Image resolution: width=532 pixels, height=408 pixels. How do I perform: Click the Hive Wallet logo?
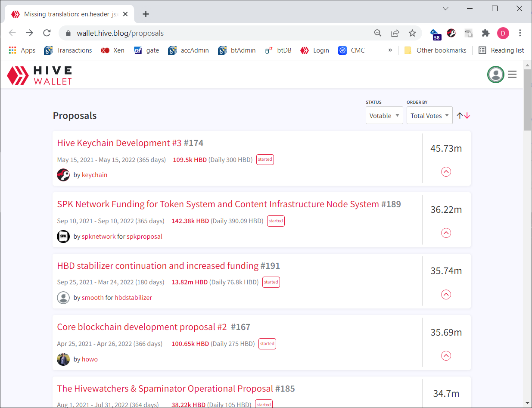click(39, 75)
